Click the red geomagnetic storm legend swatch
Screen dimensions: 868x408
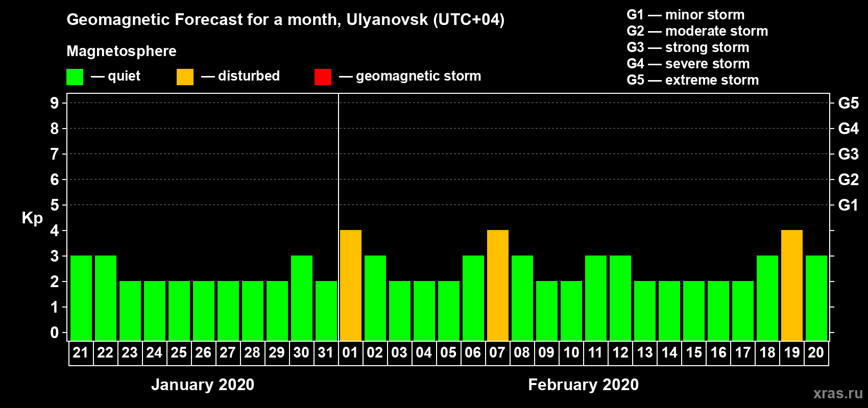pos(323,77)
